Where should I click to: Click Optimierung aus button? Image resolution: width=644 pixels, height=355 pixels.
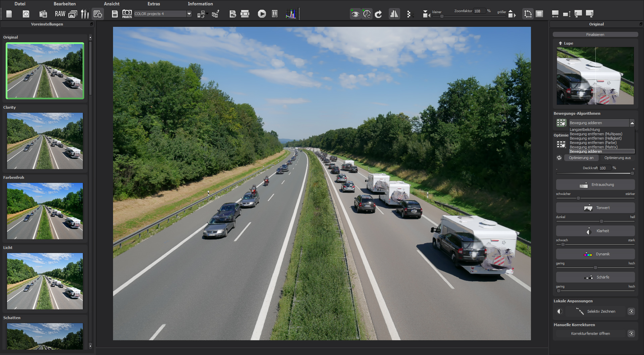tap(618, 158)
